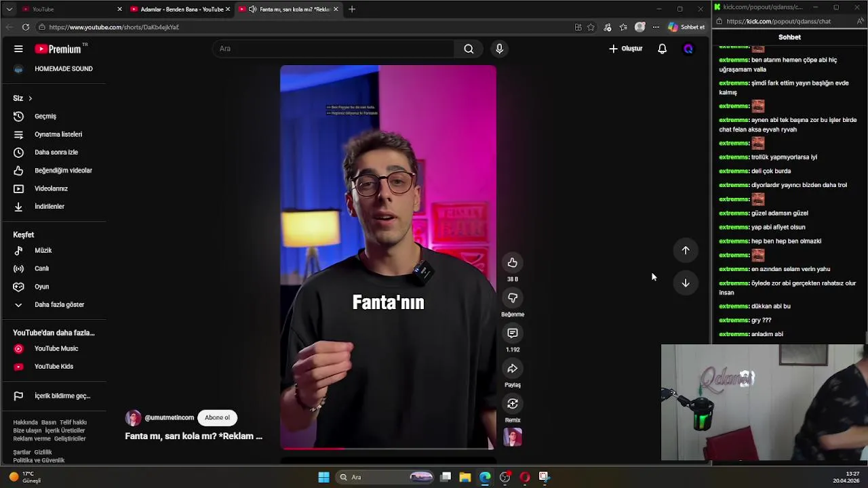Click the Oluştur create button
868x488 pixels.
coord(625,49)
